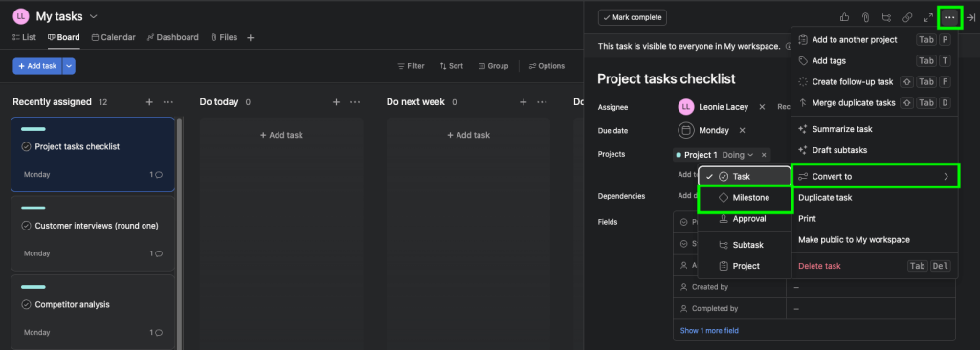Add a new view tab with the plus
The height and width of the screenshot is (350, 980).
coord(250,38)
